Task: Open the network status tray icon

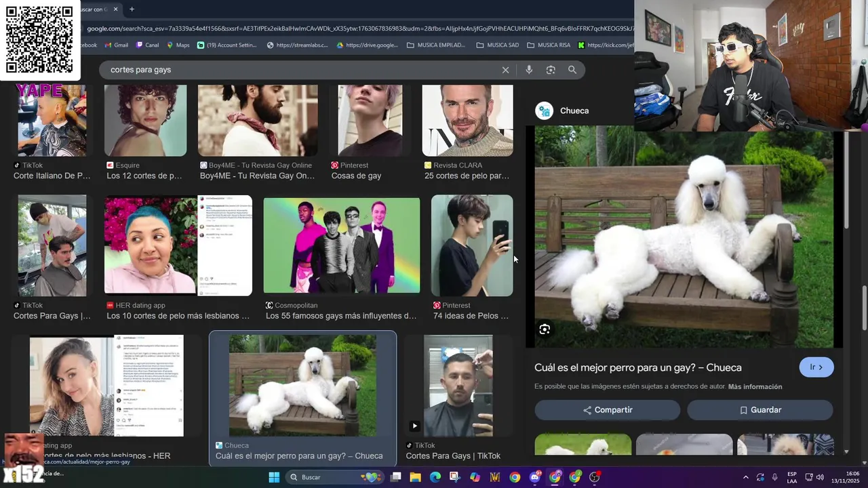Action: click(x=810, y=477)
